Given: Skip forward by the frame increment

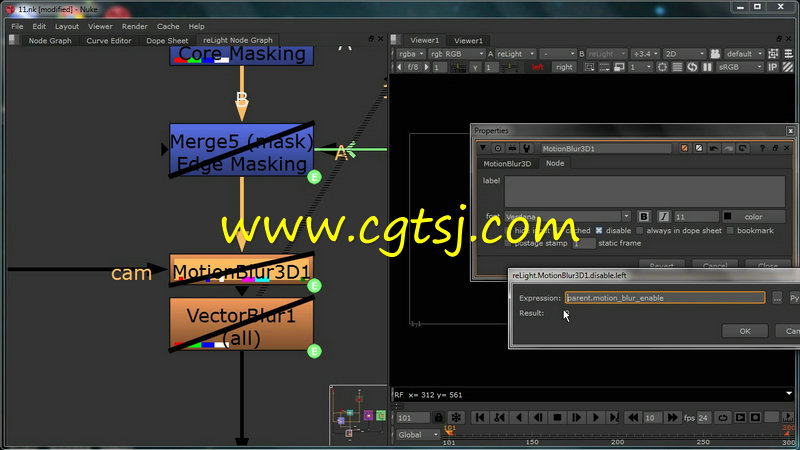Looking at the screenshot, I should pyautogui.click(x=672, y=417).
